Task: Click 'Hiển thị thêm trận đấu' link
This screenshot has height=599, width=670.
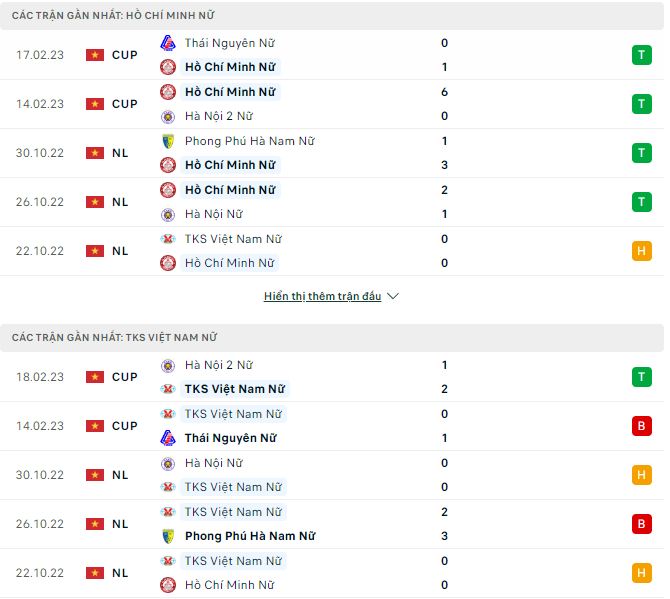Action: tap(322, 297)
